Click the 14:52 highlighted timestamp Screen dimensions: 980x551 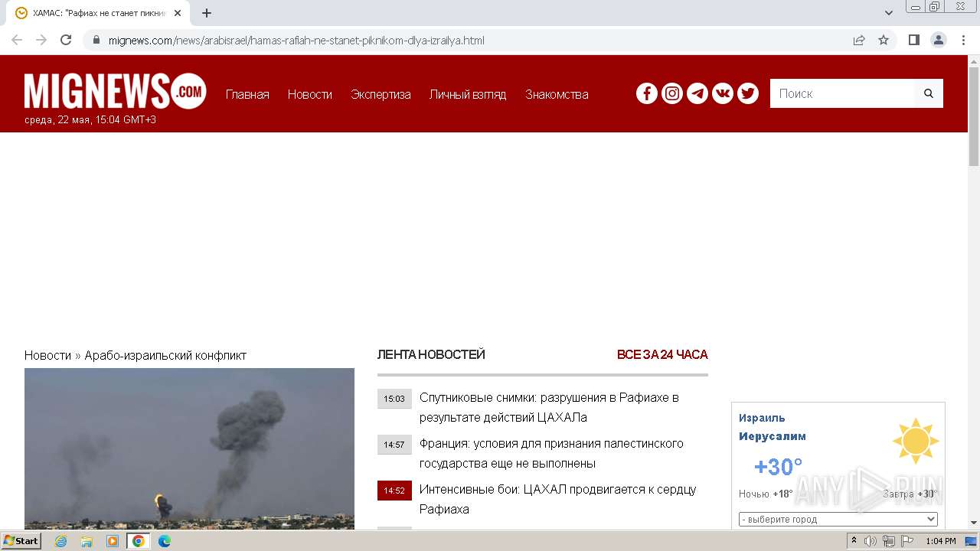(394, 491)
